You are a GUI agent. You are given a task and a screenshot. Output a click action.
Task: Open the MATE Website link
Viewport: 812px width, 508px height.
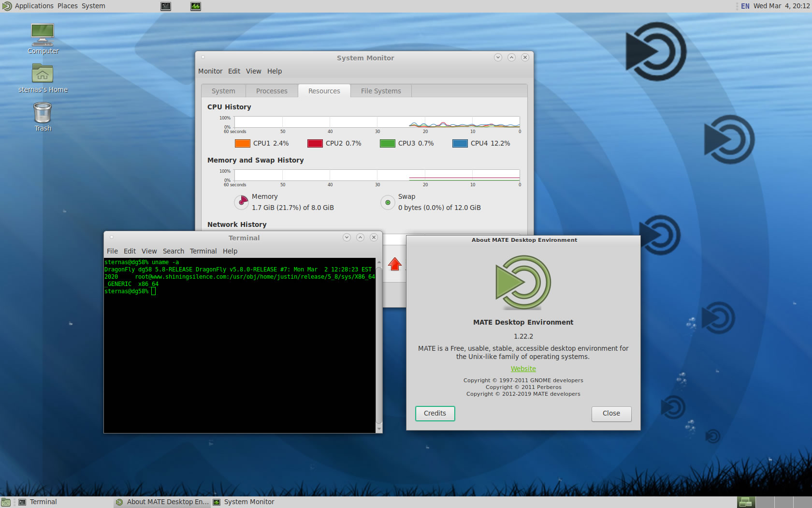tap(523, 369)
